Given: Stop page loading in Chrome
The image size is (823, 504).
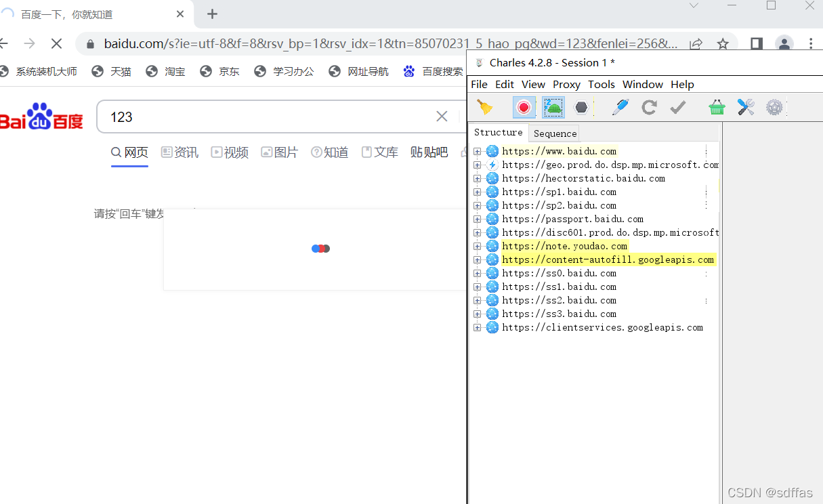Looking at the screenshot, I should coord(56,43).
